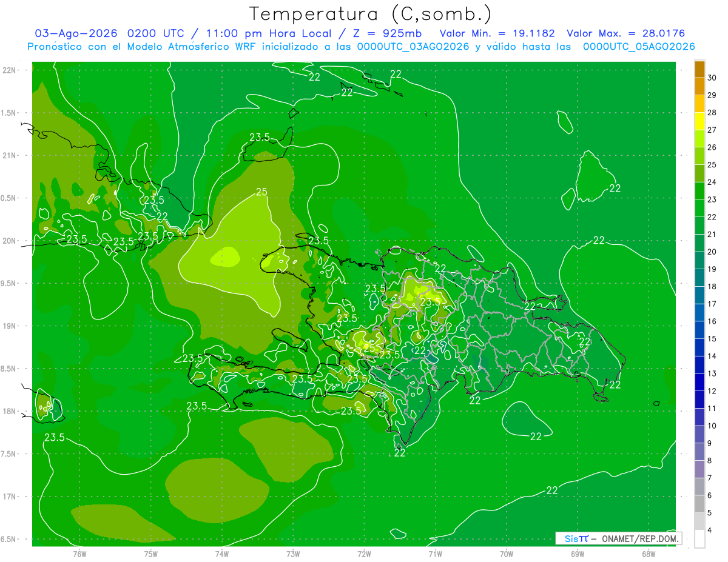The image size is (728, 562).
Task: Click the 76W longitude axis label
Action: click(x=79, y=554)
